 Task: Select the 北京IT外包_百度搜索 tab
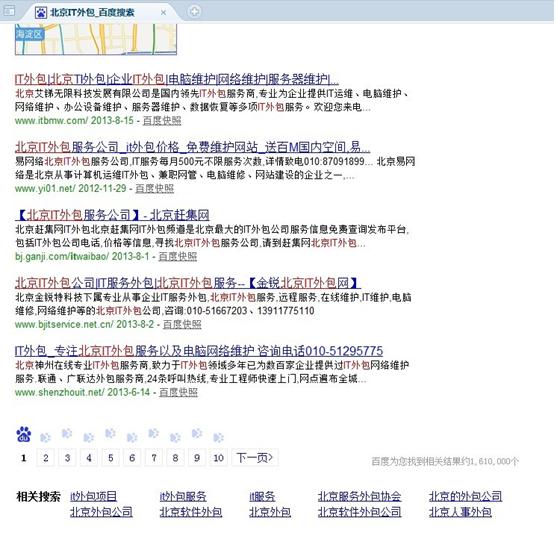coord(101,12)
